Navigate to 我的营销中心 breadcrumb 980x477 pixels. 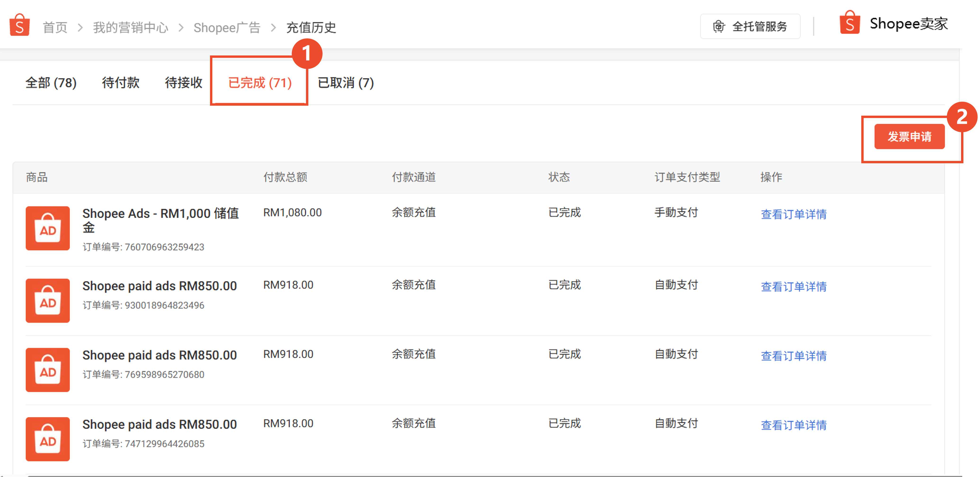tap(131, 27)
